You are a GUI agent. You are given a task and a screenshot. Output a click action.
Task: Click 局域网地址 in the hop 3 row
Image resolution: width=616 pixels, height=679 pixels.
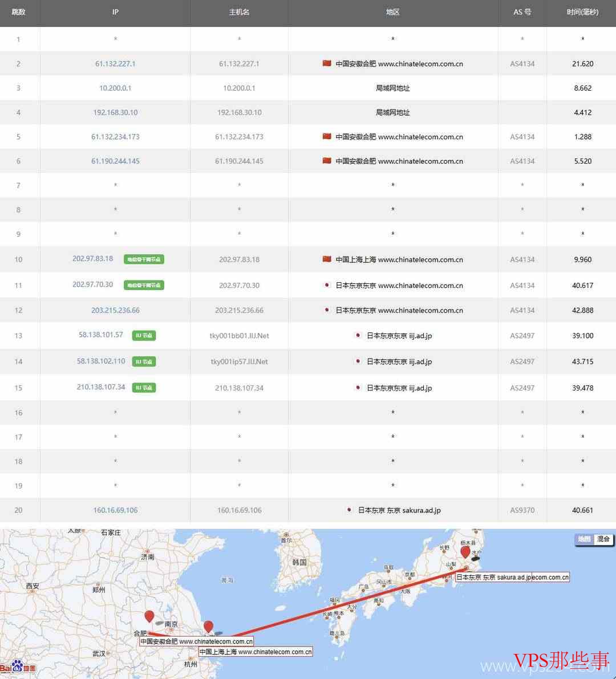click(393, 88)
